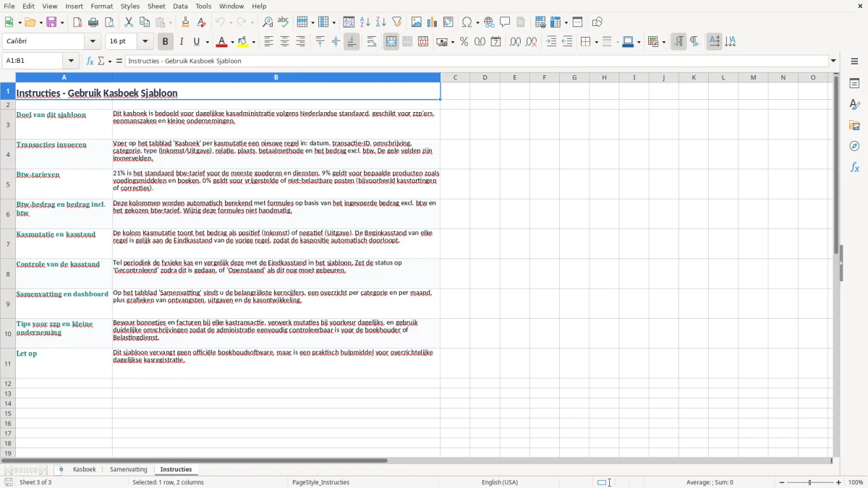Toggle Align Left

point(269,42)
